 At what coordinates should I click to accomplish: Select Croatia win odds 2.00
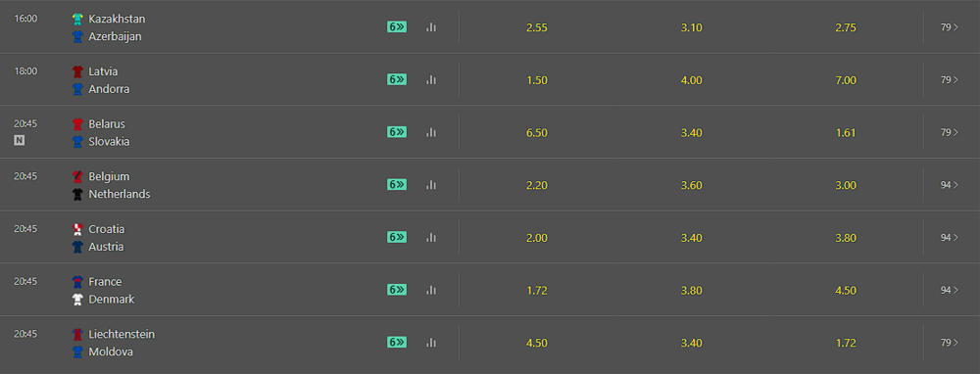(x=537, y=238)
